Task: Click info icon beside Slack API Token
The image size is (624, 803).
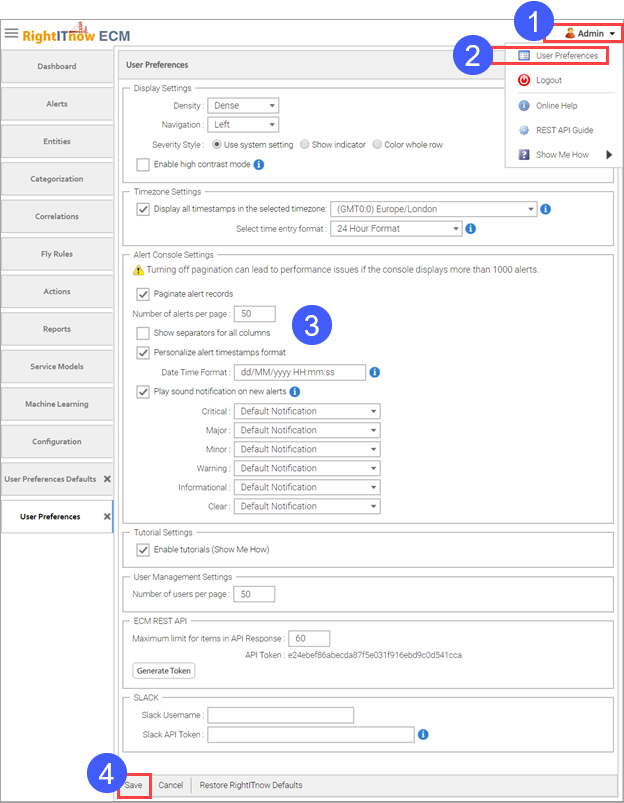Action: pos(423,734)
